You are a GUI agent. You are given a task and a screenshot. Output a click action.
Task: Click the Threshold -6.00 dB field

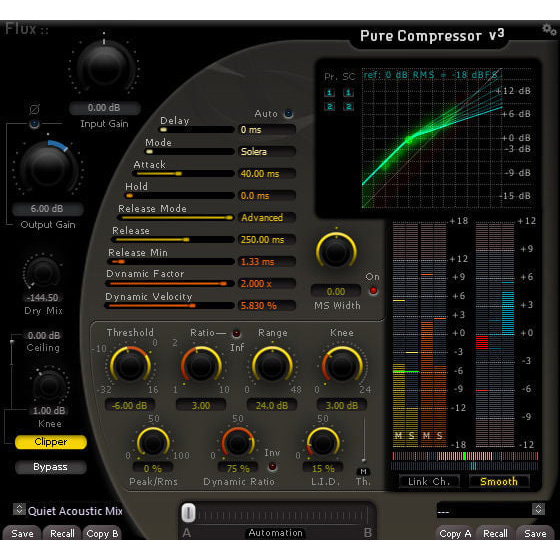point(130,405)
